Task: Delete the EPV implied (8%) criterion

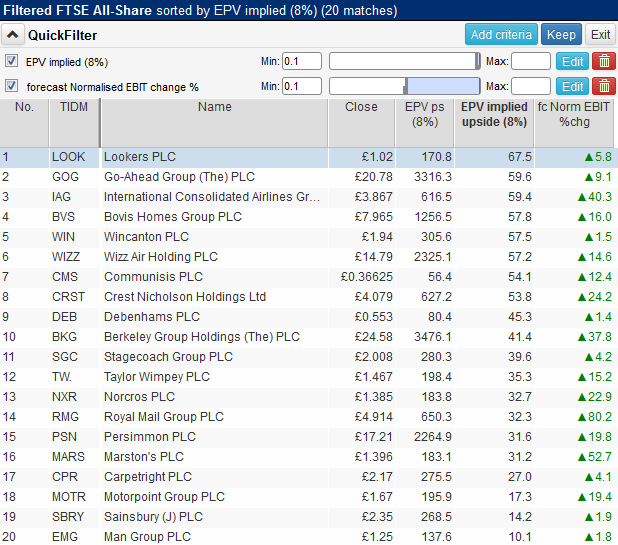Action: 604,61
